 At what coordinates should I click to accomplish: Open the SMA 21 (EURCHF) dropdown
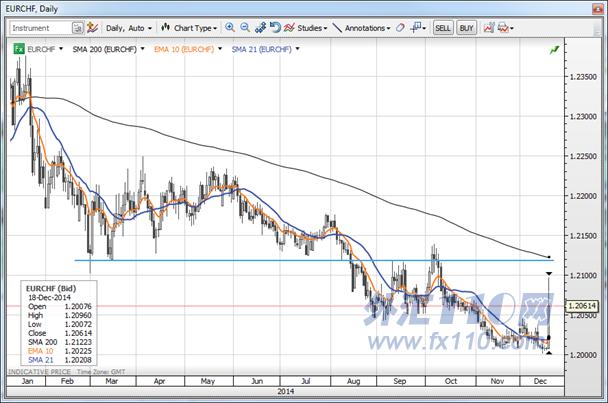click(x=297, y=49)
